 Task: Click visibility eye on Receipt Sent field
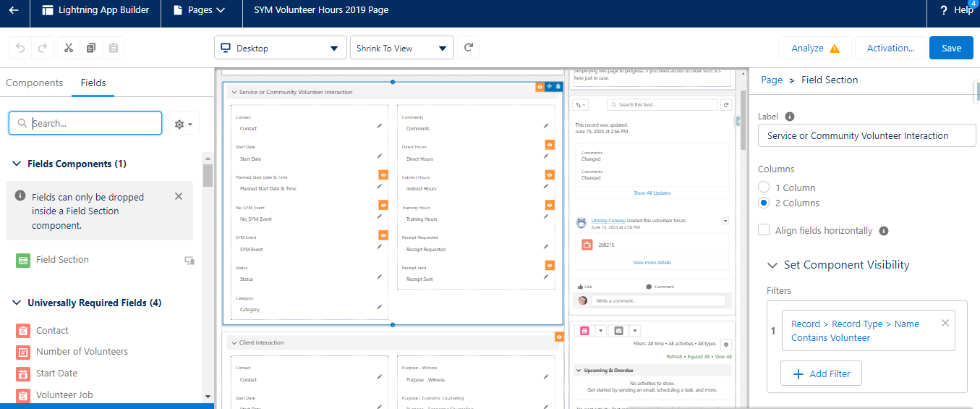pos(550,266)
